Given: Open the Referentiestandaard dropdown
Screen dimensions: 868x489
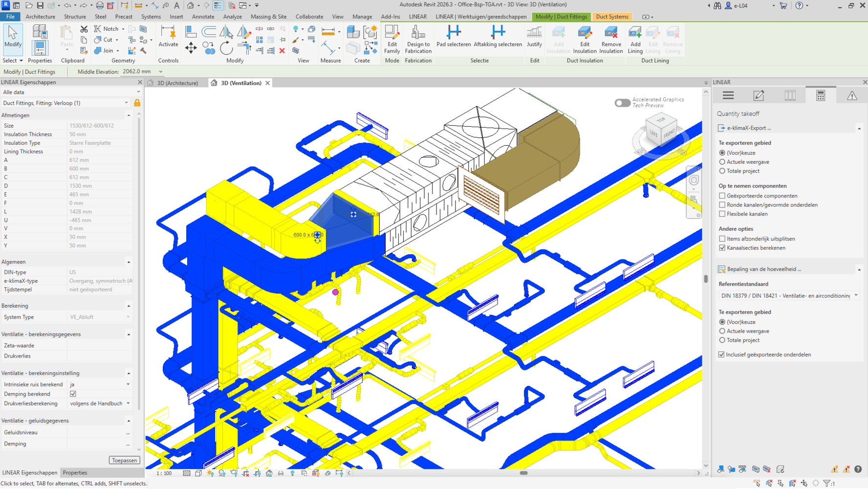Looking at the screenshot, I should coord(789,295).
